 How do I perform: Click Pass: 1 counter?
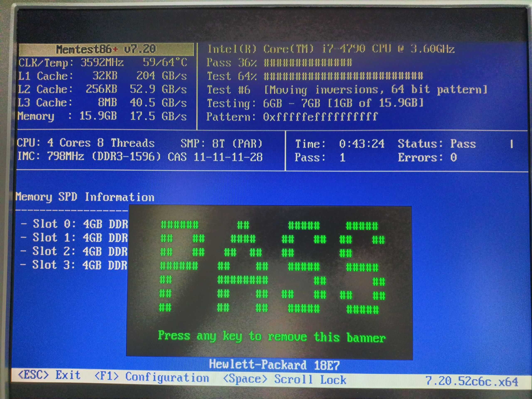click(x=320, y=158)
